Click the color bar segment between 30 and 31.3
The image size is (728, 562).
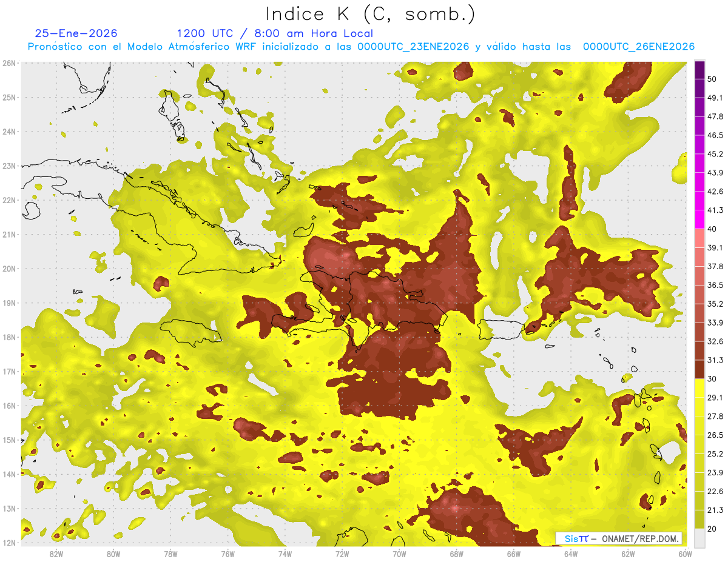click(699, 369)
